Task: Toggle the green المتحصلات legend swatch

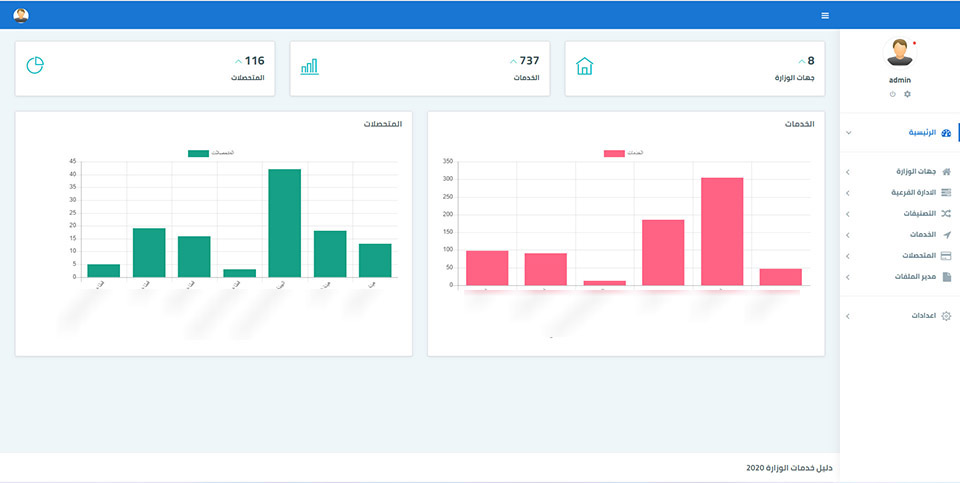Action: 198,153
